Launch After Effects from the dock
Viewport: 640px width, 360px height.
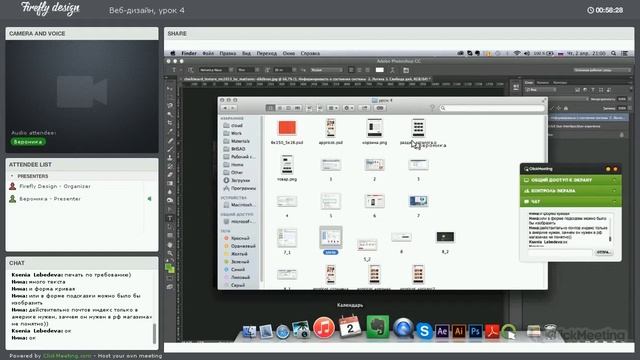(442, 331)
